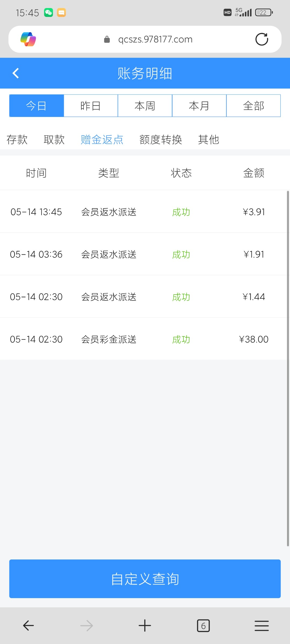Viewport: 290px width, 644px height.
Task: Switch to the 本周 date filter
Action: click(x=145, y=106)
